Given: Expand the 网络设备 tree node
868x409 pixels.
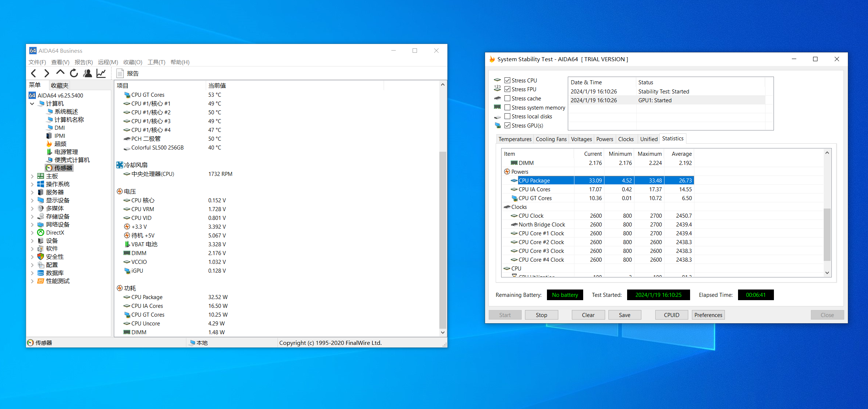Looking at the screenshot, I should [x=32, y=225].
